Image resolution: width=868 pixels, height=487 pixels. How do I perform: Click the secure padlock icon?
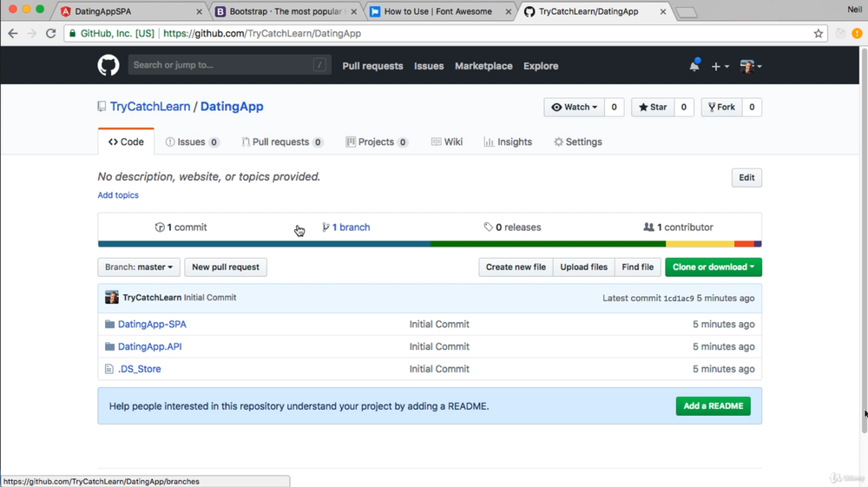pyautogui.click(x=72, y=33)
